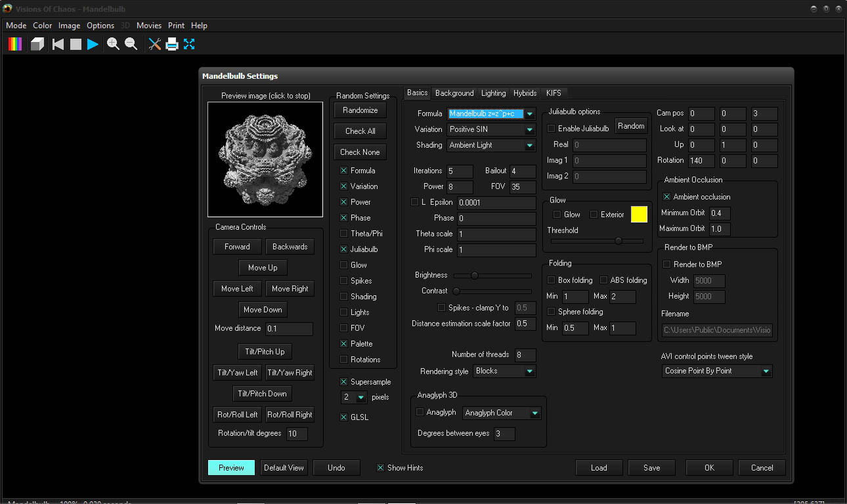Click the Cancel button
847x504 pixels.
click(762, 468)
